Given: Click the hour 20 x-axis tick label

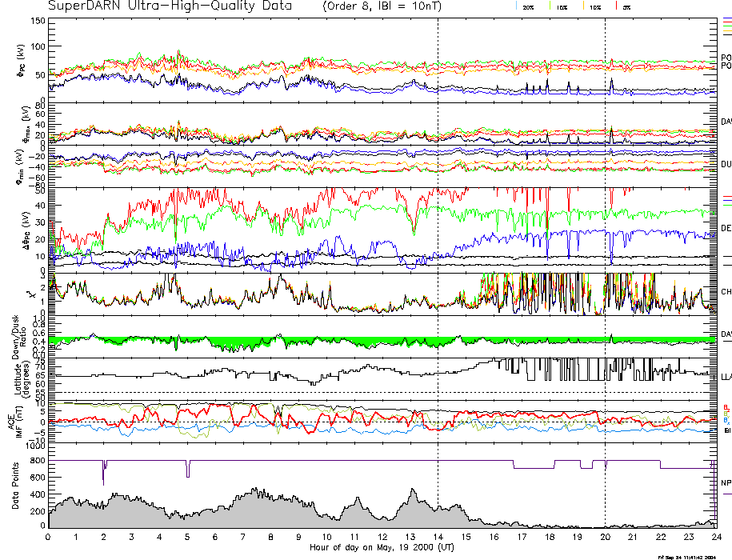Looking at the screenshot, I should click(604, 538).
